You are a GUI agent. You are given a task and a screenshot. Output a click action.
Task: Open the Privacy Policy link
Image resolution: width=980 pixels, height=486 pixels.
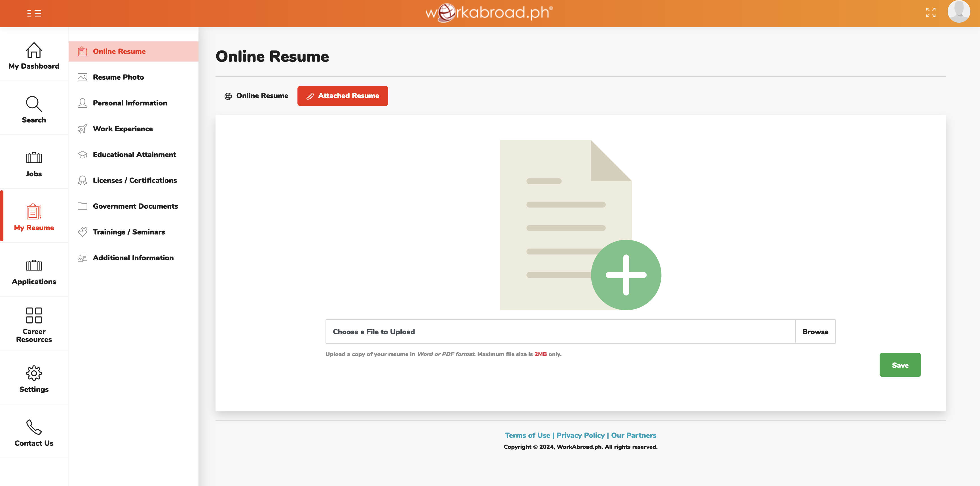pyautogui.click(x=580, y=435)
